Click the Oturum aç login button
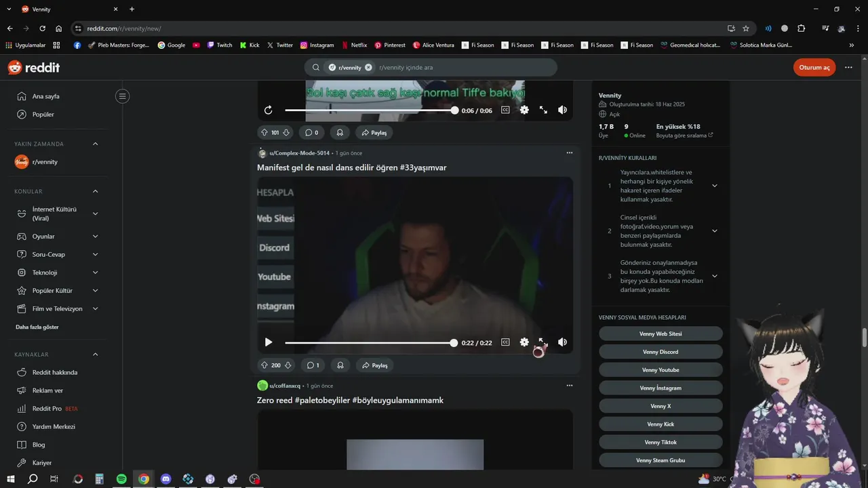Screen dimensions: 868x488 click(x=814, y=68)
